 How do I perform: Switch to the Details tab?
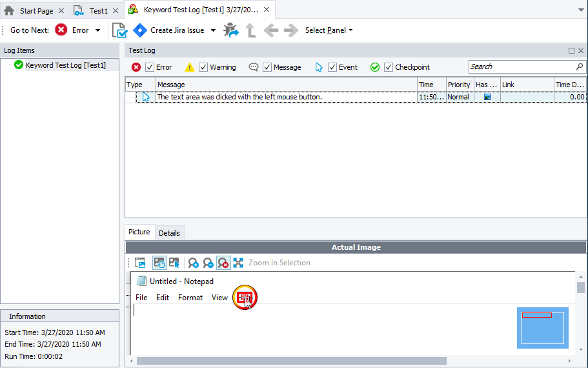click(x=169, y=232)
